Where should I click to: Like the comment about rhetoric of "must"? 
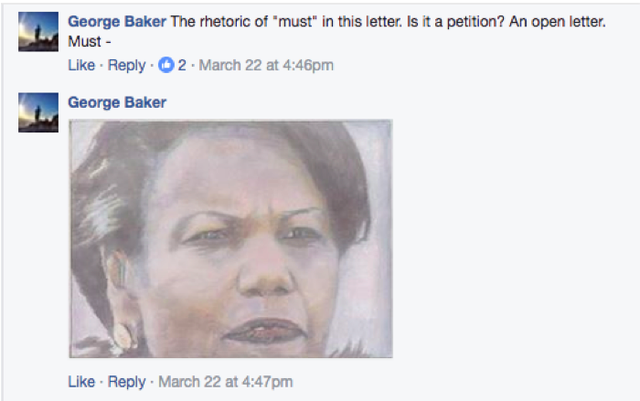pos(81,66)
